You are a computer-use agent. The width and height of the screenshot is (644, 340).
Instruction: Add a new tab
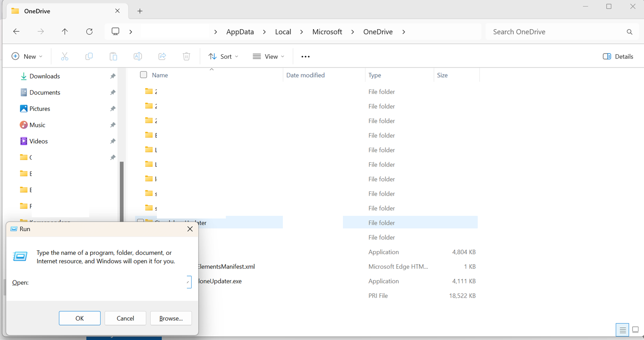tap(140, 11)
